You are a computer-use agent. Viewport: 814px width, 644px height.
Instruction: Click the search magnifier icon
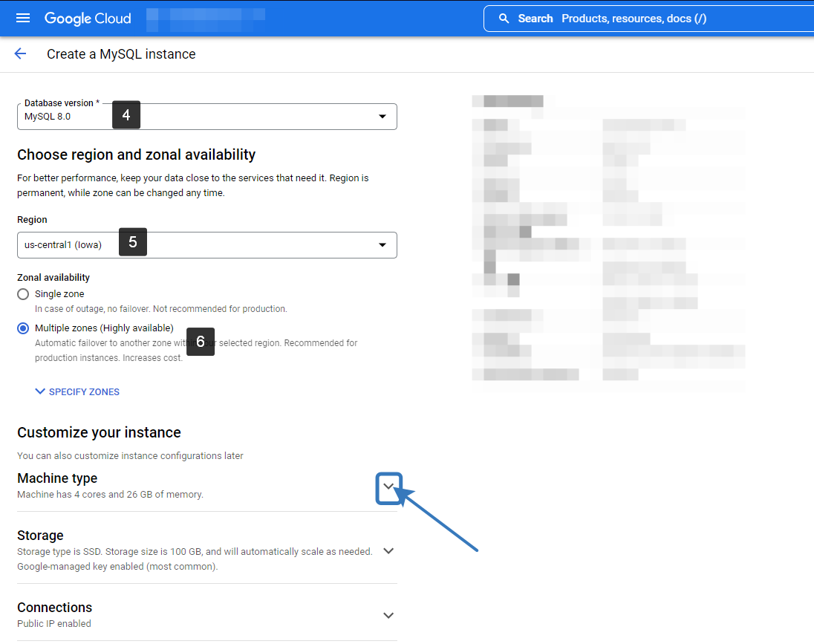click(504, 19)
